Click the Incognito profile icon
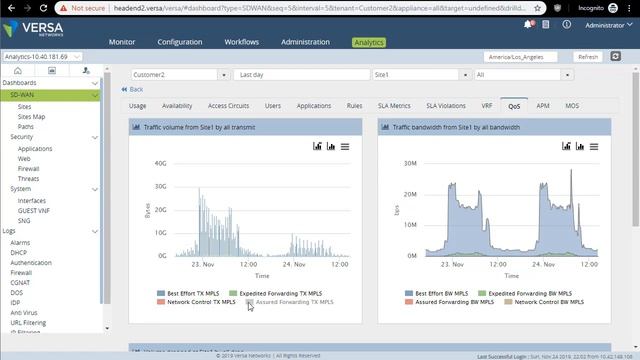The image size is (640, 360). (613, 8)
